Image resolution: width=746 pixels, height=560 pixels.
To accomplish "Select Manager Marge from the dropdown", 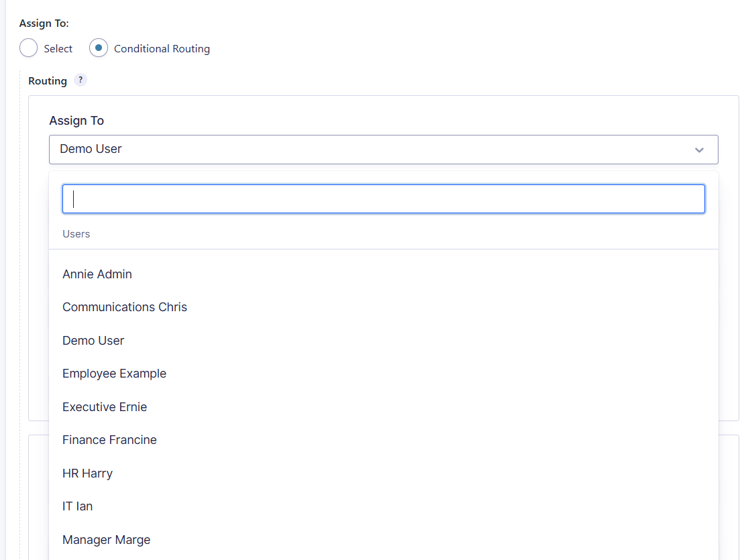I will tap(106, 540).
